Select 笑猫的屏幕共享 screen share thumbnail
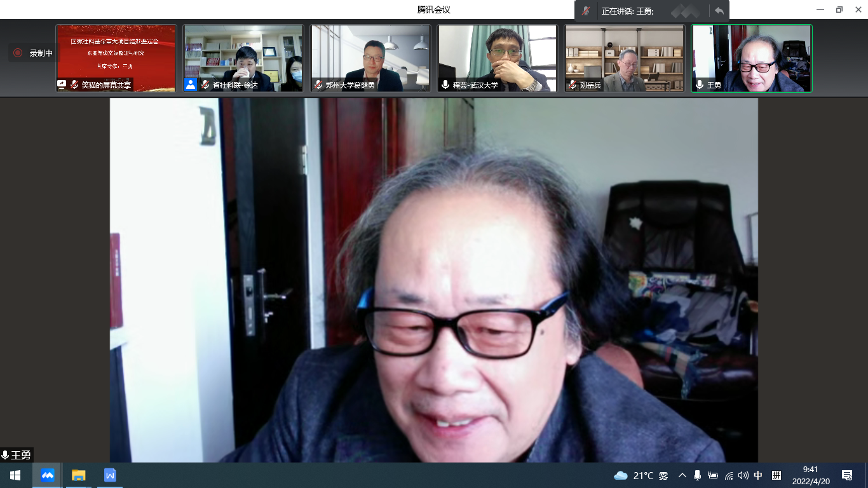 coord(116,58)
